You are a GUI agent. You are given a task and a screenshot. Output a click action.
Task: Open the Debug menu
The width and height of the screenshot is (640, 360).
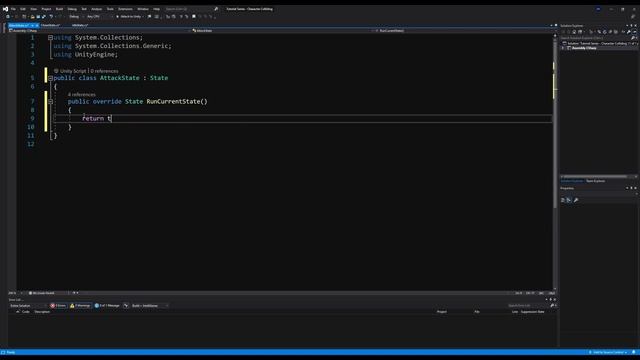pos(72,9)
